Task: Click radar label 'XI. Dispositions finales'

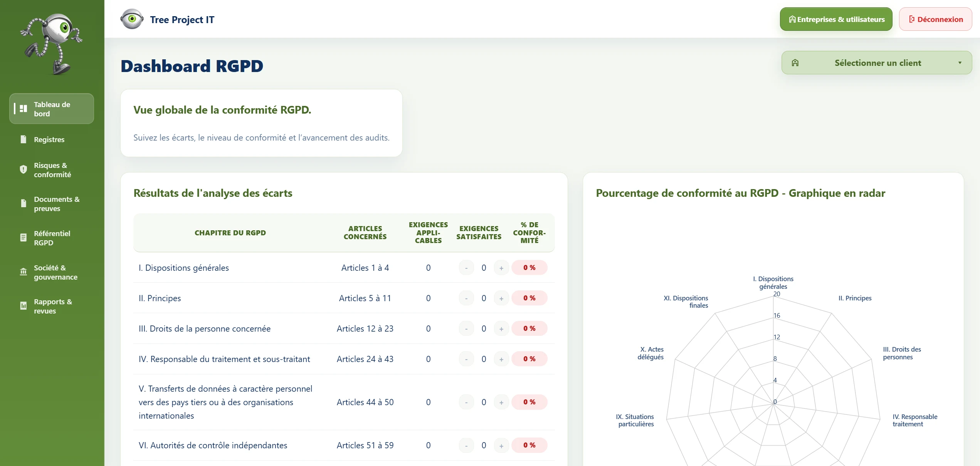Action: pos(686,302)
